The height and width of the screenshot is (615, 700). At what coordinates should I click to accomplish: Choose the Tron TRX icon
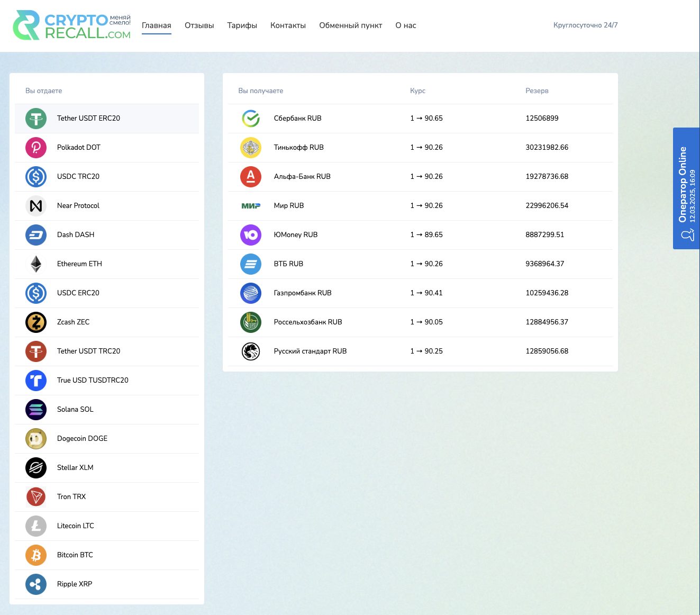tap(36, 497)
